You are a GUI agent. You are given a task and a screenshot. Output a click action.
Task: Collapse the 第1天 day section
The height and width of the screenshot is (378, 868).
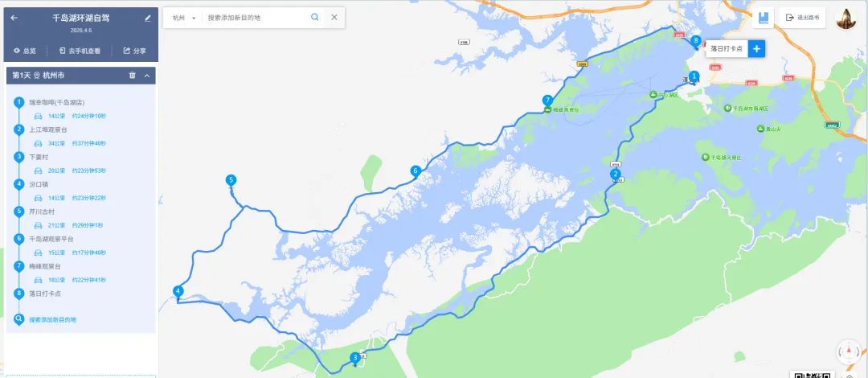147,76
